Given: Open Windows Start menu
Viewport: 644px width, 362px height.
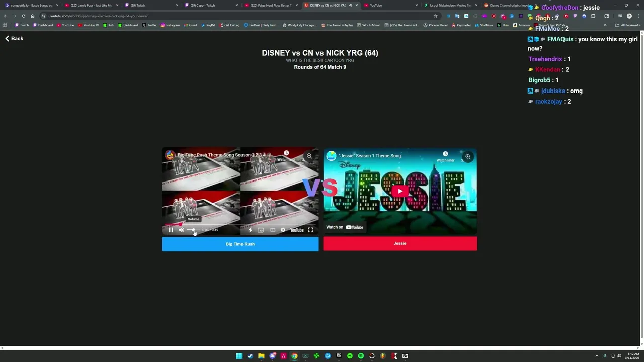Looking at the screenshot, I should click(x=239, y=356).
